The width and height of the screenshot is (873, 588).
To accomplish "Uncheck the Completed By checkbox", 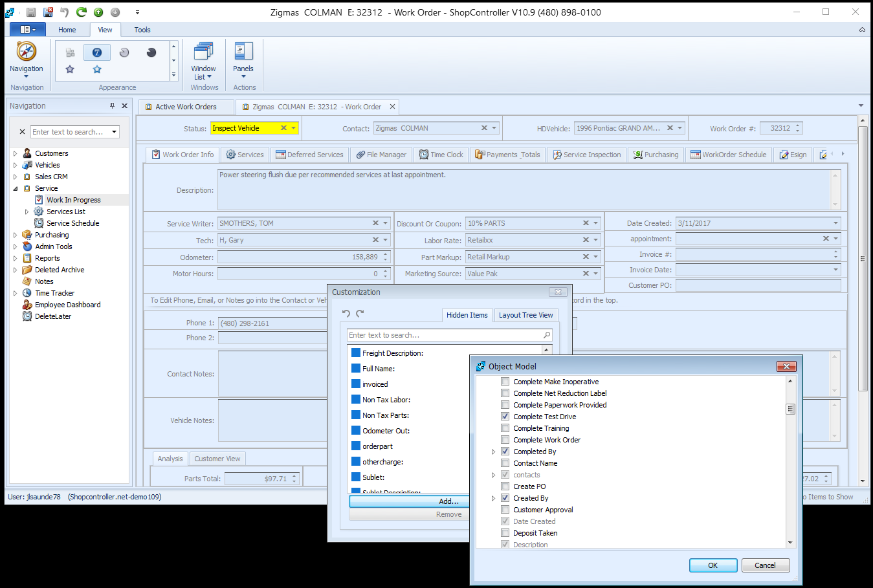I will pyautogui.click(x=505, y=452).
